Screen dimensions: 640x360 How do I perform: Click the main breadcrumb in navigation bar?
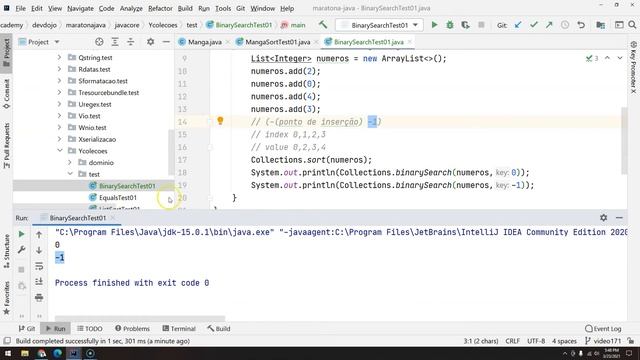pyautogui.click(x=293, y=25)
